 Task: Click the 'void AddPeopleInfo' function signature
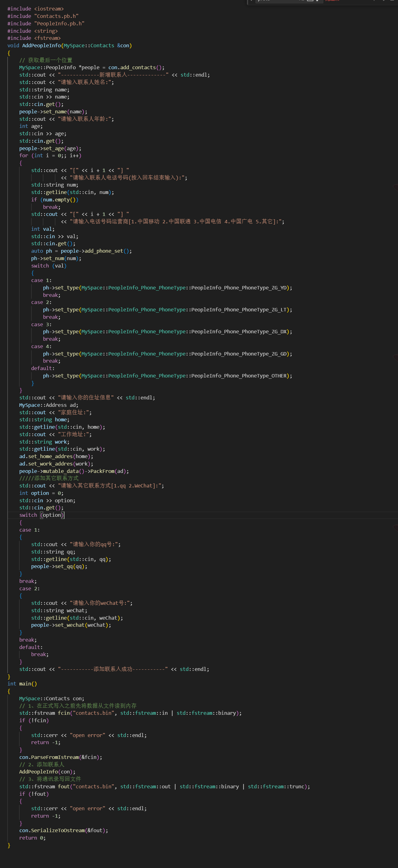70,45
